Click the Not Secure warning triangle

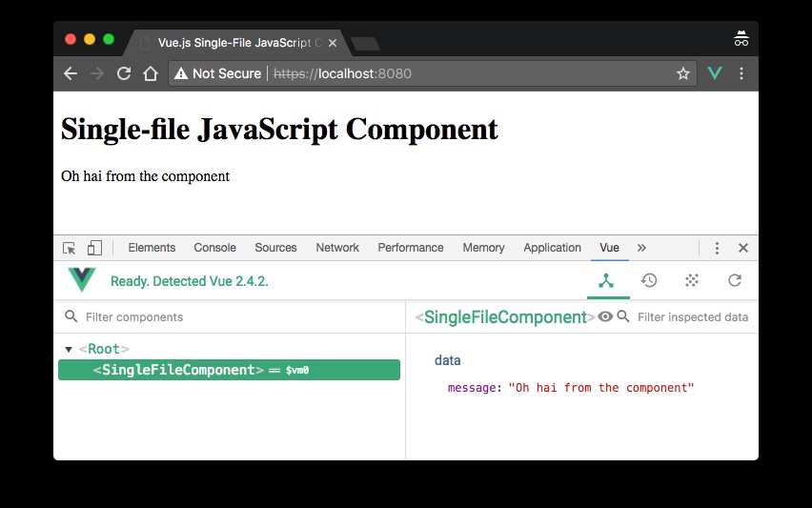(x=181, y=73)
